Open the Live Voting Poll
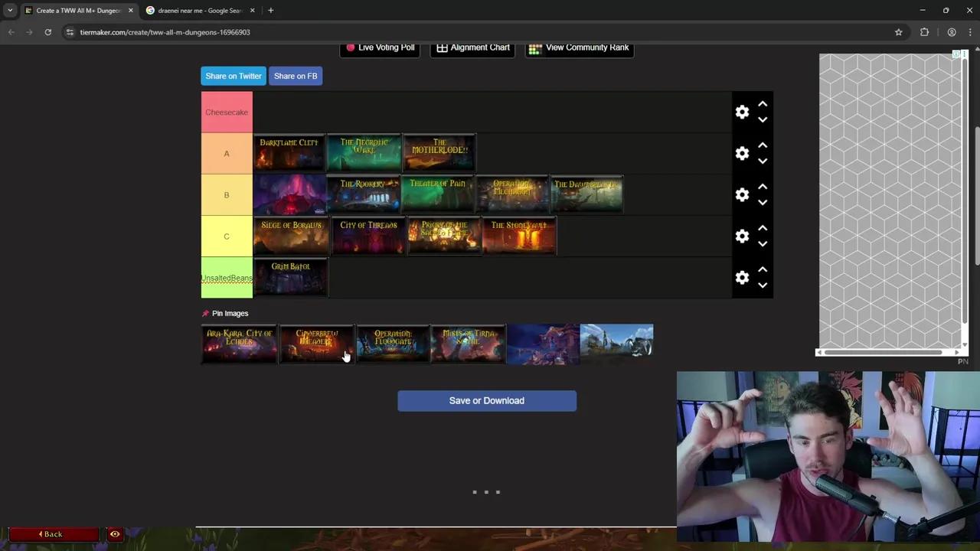Viewport: 980px width, 551px height. click(380, 47)
